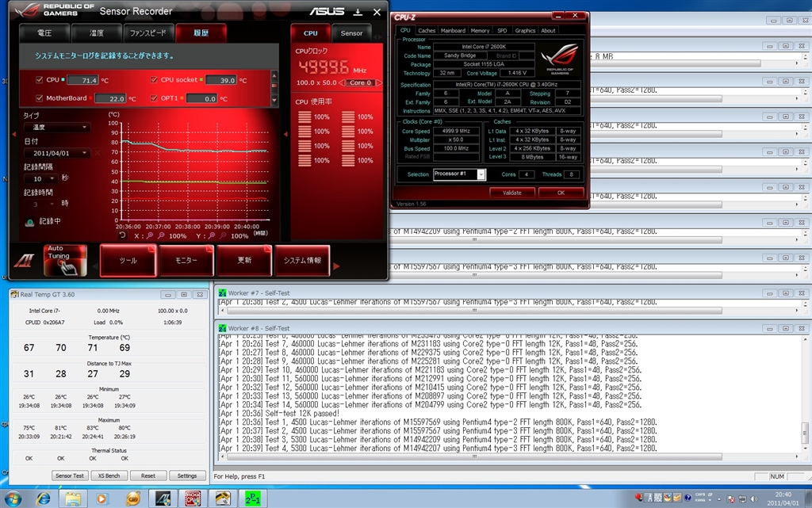Select the Sensor tab in side panel
The height and width of the screenshot is (508, 812).
(x=351, y=33)
